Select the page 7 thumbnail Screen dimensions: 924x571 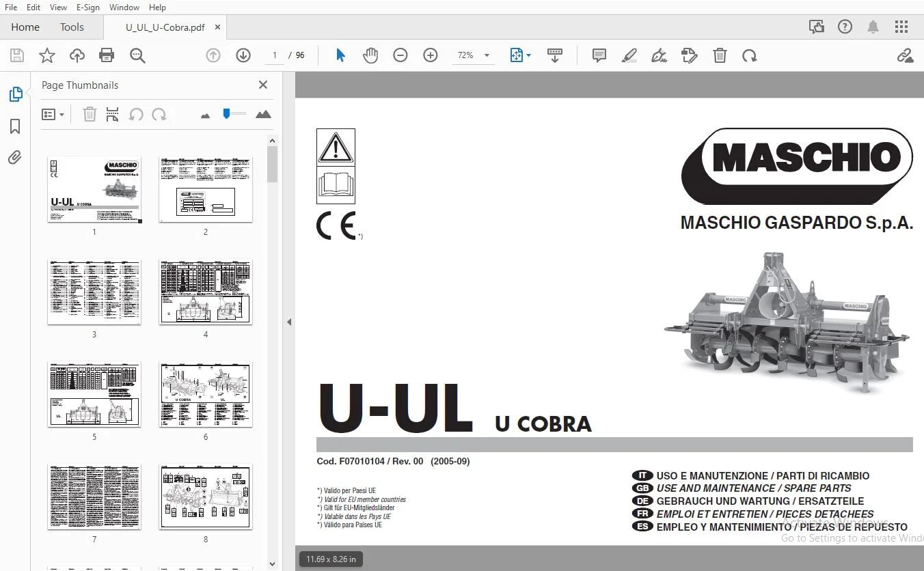(94, 497)
